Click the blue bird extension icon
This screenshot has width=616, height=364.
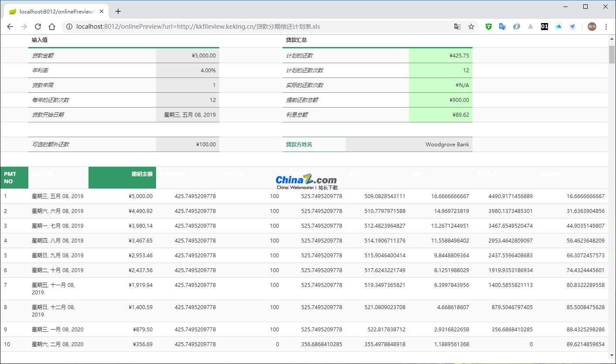(572, 27)
